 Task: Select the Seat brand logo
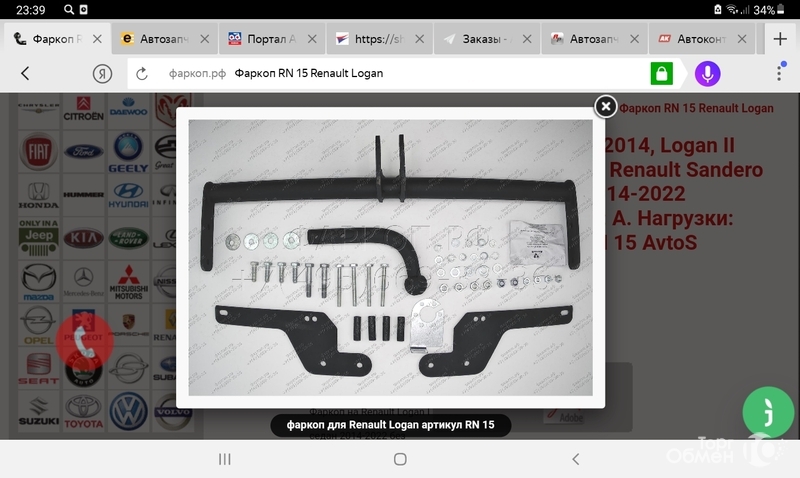38,368
